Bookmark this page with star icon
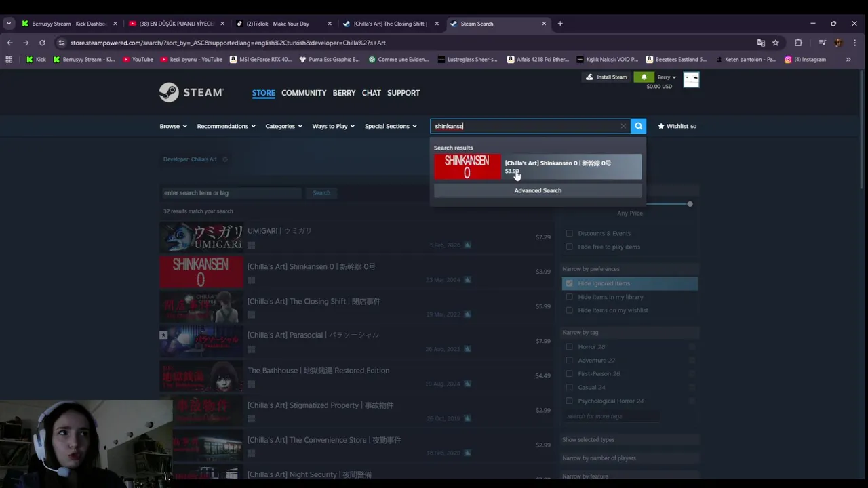 tap(776, 43)
